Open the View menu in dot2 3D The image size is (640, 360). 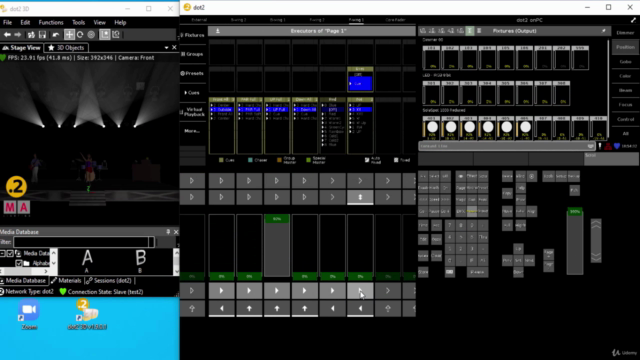click(100, 22)
